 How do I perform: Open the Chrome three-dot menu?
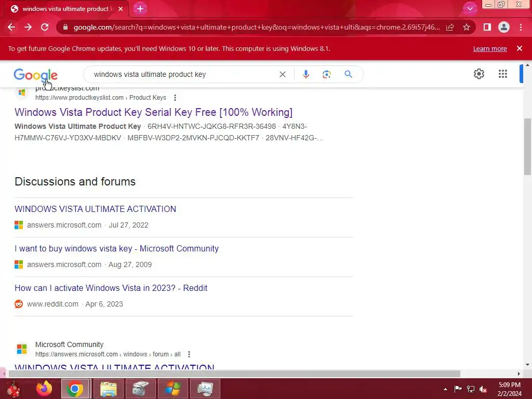pyautogui.click(x=521, y=27)
